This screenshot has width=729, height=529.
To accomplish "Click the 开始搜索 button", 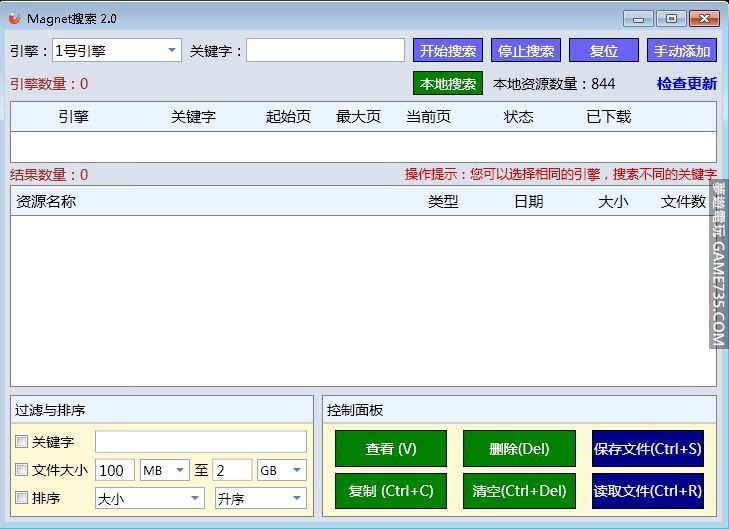I will pos(447,51).
